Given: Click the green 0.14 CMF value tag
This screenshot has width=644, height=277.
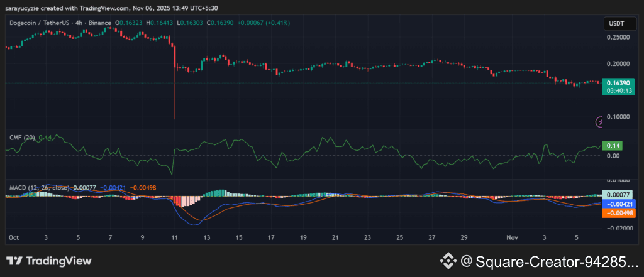Looking at the screenshot, I should point(611,145).
